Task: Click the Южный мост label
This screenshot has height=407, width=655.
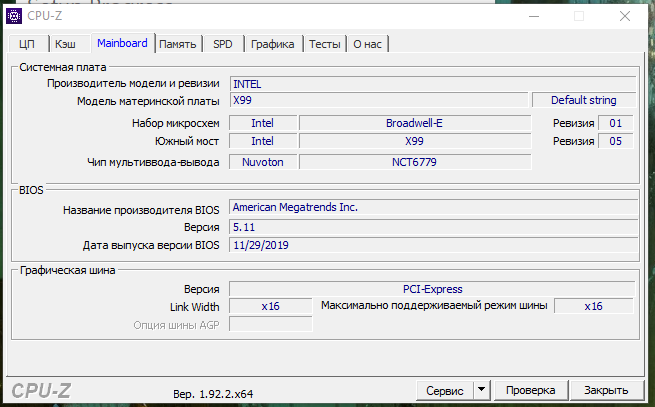Action: (x=187, y=142)
